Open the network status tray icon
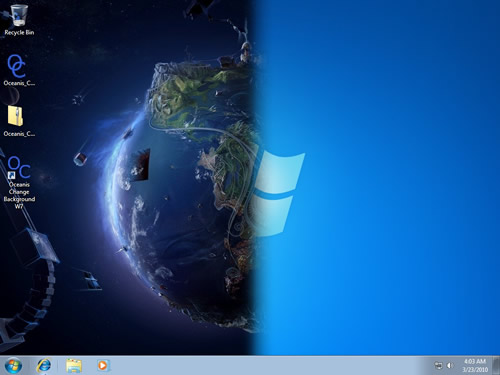This screenshot has width=500, height=375. click(438, 366)
